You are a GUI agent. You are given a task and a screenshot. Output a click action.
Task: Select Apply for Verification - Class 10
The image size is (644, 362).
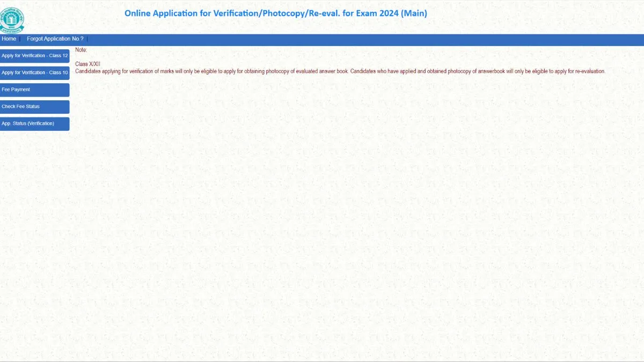(35, 73)
